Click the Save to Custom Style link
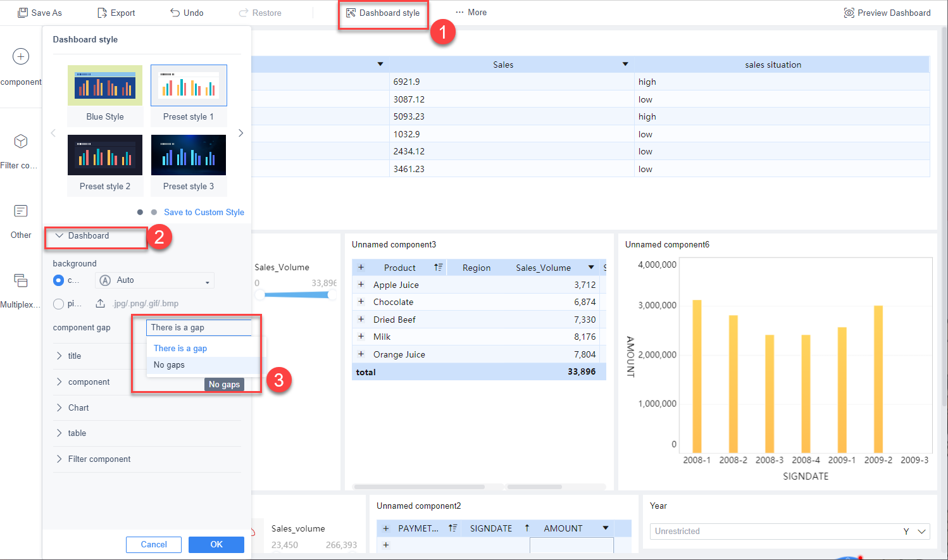The image size is (948, 560). tap(204, 212)
